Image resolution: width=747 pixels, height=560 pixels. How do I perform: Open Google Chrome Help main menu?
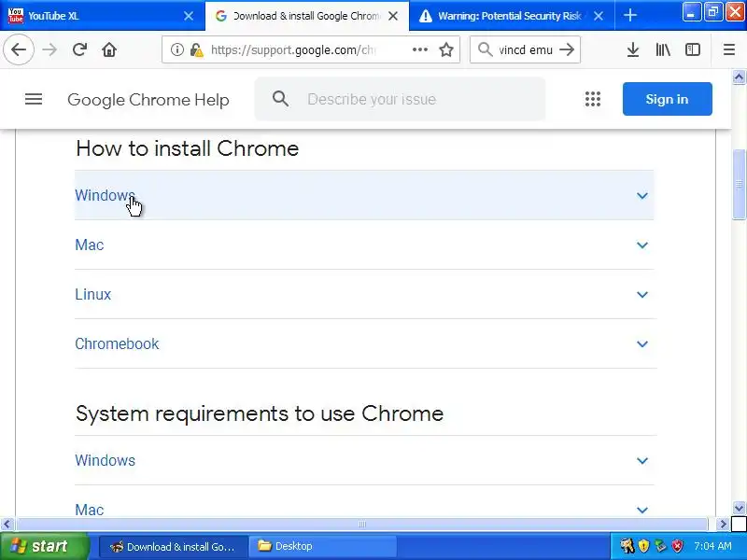pyautogui.click(x=34, y=99)
